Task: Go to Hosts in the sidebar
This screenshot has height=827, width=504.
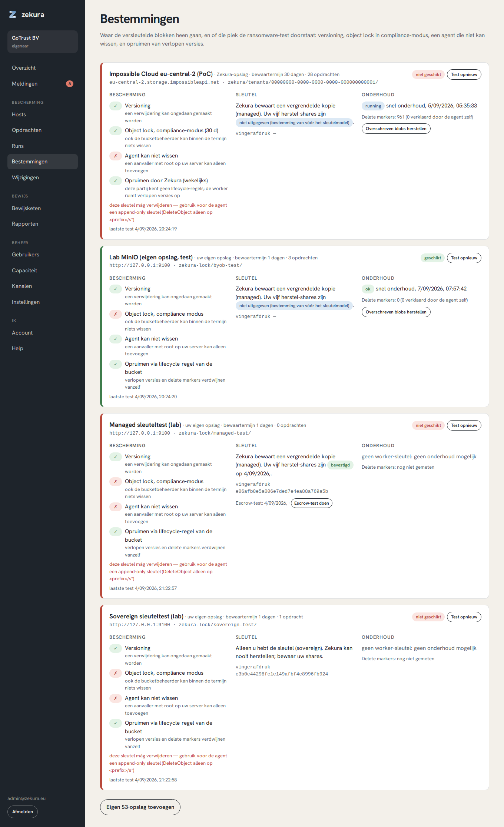Action: [43, 114]
